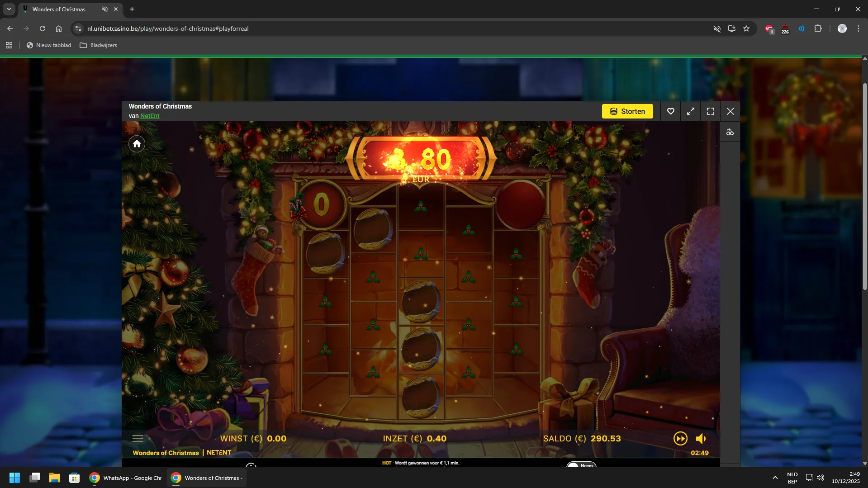
Task: Open the game home screen icon
Action: coord(137,144)
